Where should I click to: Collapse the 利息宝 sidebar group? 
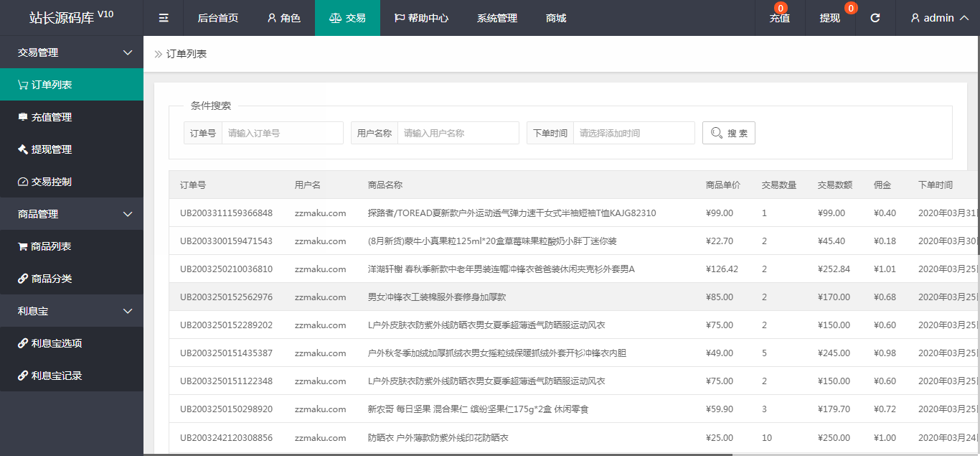[128, 311]
